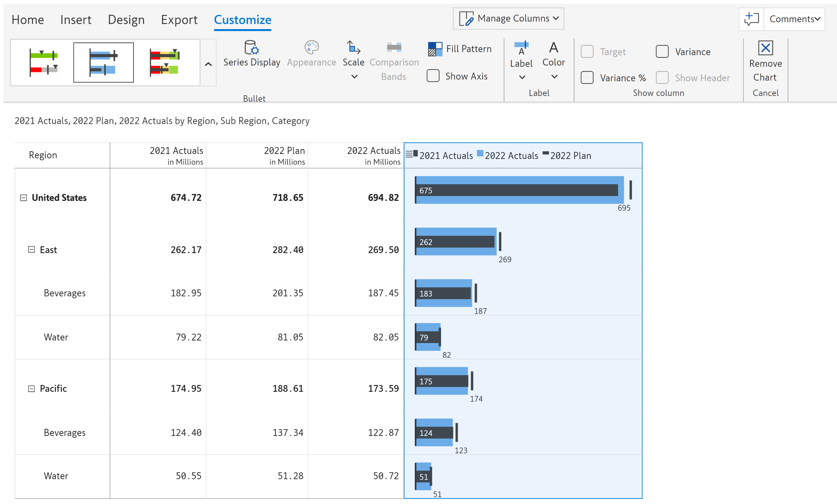Collapse the Pacific sub region
This screenshot has width=837, height=504.
(x=31, y=388)
